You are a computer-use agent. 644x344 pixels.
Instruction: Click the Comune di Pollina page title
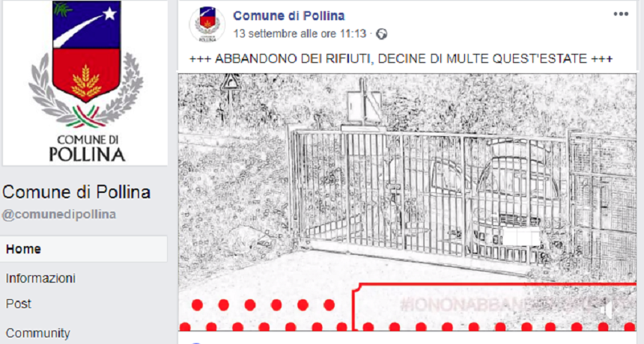click(x=77, y=192)
